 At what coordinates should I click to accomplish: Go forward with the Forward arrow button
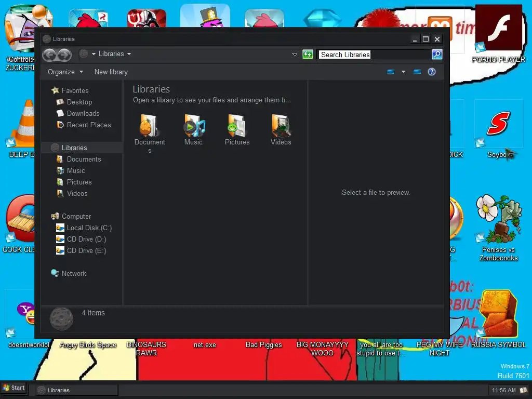[x=64, y=54]
